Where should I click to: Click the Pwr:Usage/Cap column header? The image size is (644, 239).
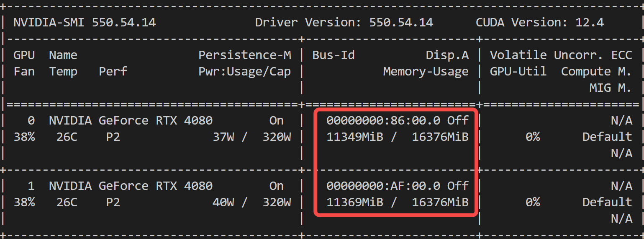click(244, 71)
